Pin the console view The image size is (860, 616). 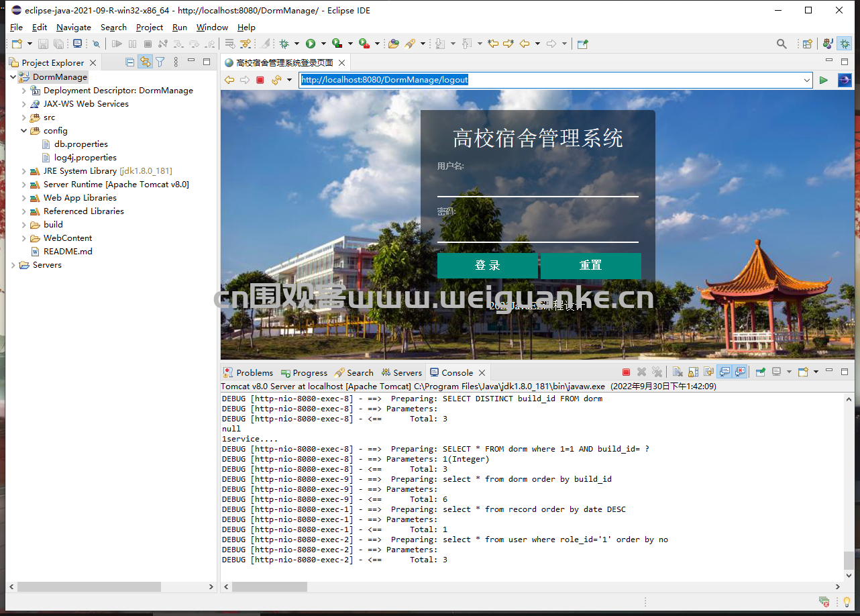(x=760, y=372)
